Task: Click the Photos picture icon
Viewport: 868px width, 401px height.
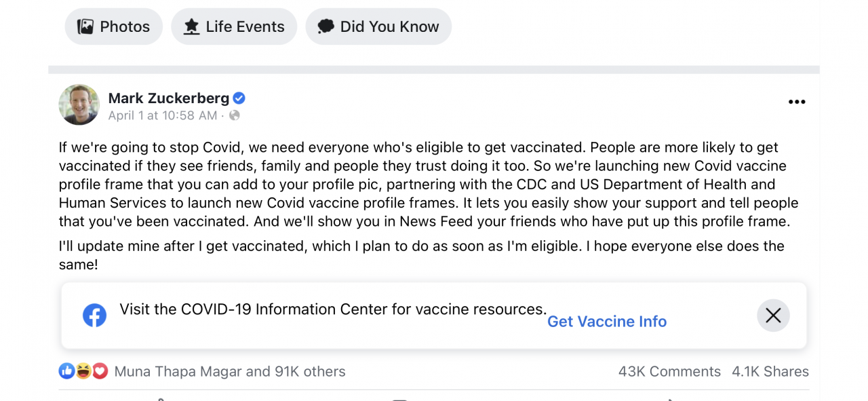Action: (85, 26)
